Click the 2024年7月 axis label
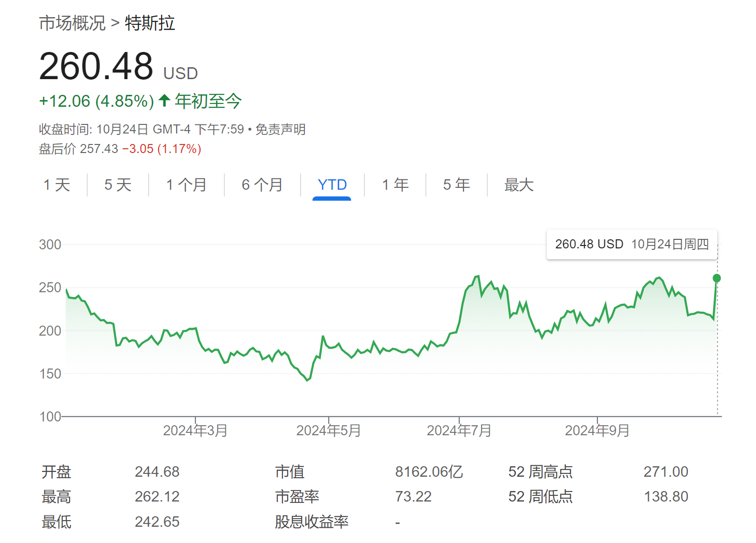Image resolution: width=756 pixels, height=543 pixels. coord(459,430)
